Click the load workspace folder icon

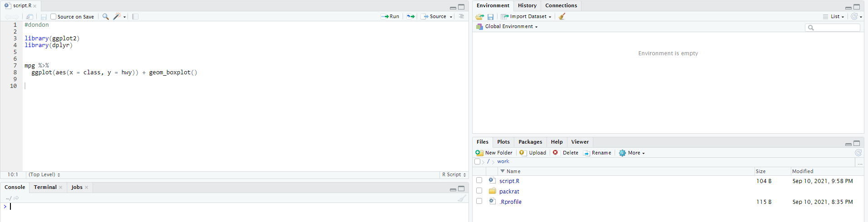pyautogui.click(x=480, y=17)
